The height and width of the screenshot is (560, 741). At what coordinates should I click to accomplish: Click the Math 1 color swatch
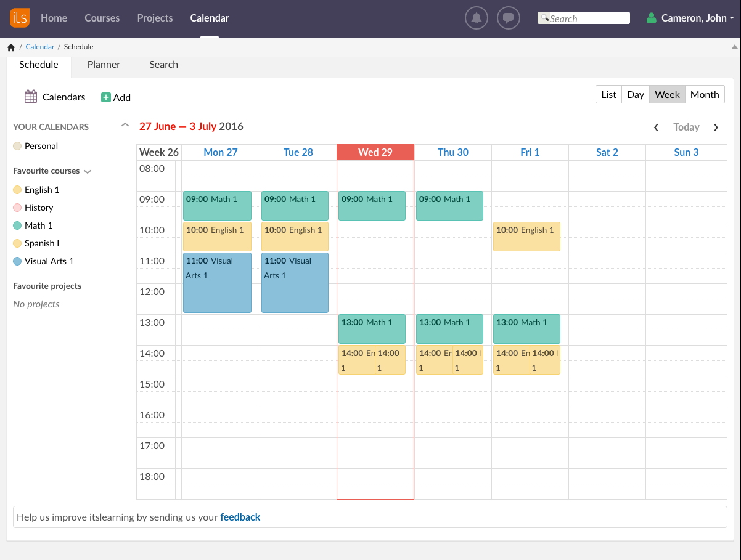[x=17, y=225]
